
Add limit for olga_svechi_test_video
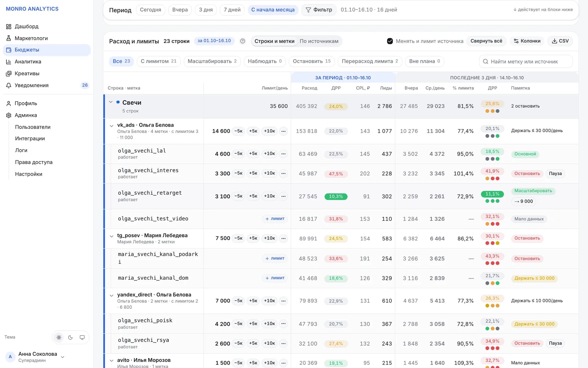[275, 219]
